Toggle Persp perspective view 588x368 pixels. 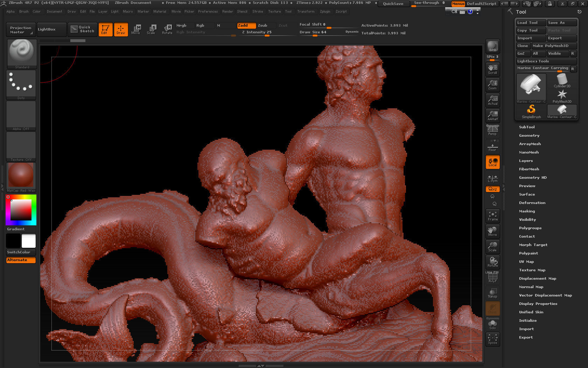[492, 130]
